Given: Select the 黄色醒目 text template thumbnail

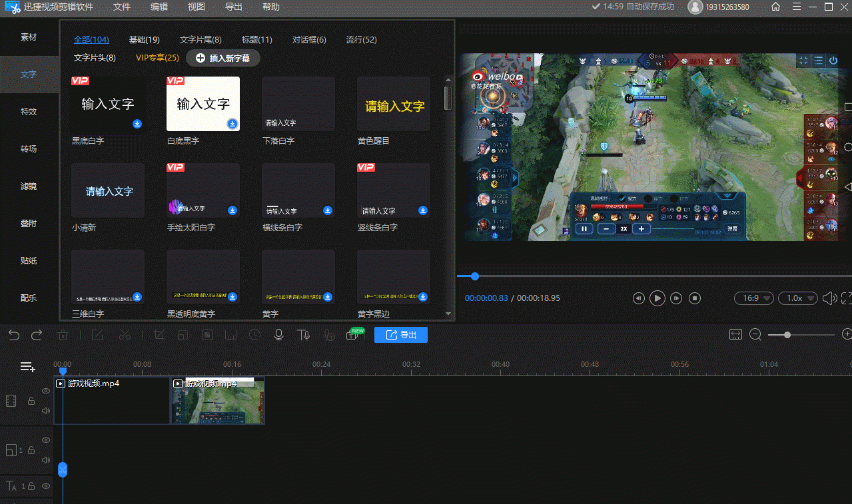Looking at the screenshot, I should tap(394, 105).
